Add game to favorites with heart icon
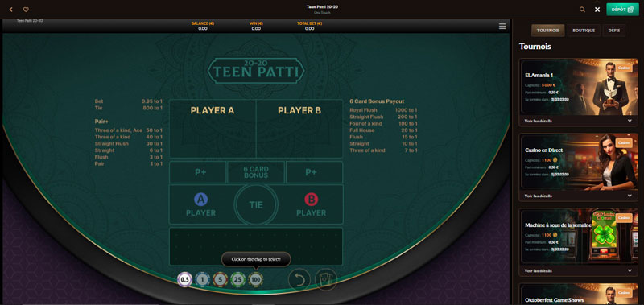The width and height of the screenshot is (644, 305). [26, 10]
